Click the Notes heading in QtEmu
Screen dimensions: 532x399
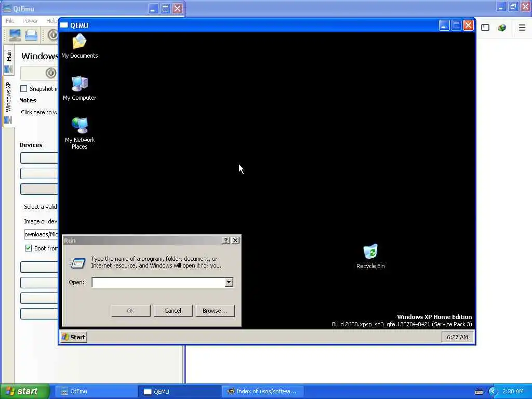(28, 100)
